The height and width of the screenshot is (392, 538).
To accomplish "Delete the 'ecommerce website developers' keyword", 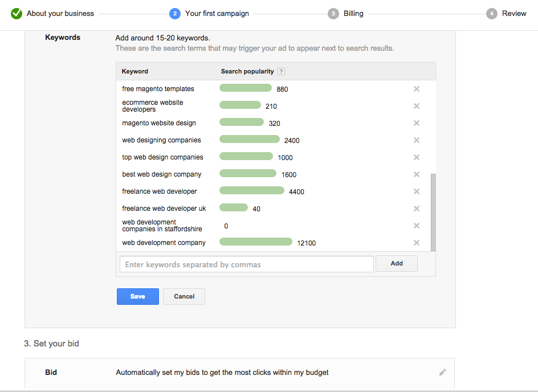I will pyautogui.click(x=417, y=106).
